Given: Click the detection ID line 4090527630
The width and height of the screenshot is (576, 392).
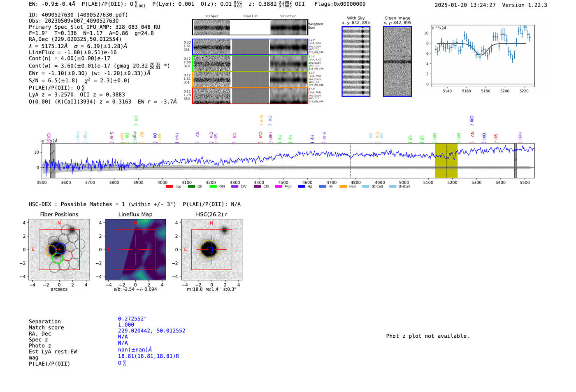Looking at the screenshot, I should pos(78,15).
